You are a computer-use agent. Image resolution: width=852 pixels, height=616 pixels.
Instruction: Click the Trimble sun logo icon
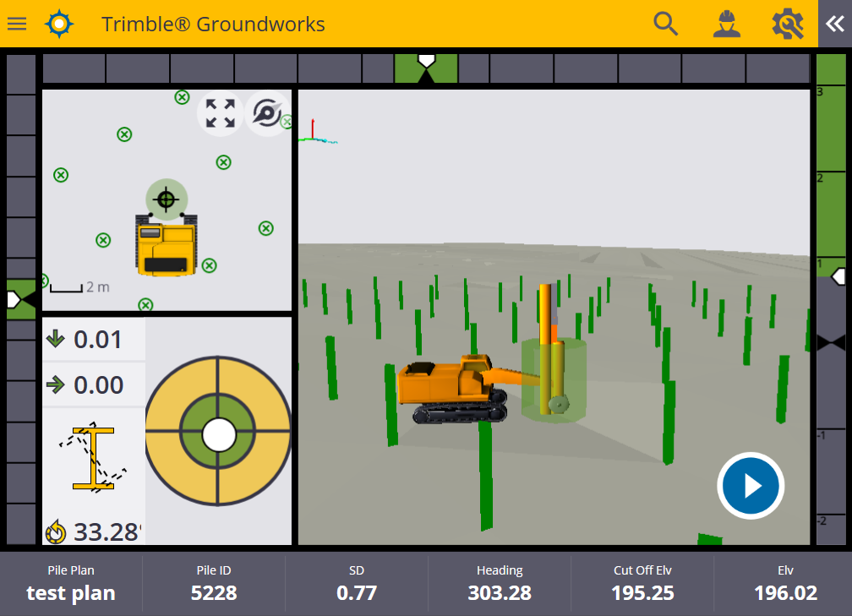point(58,24)
